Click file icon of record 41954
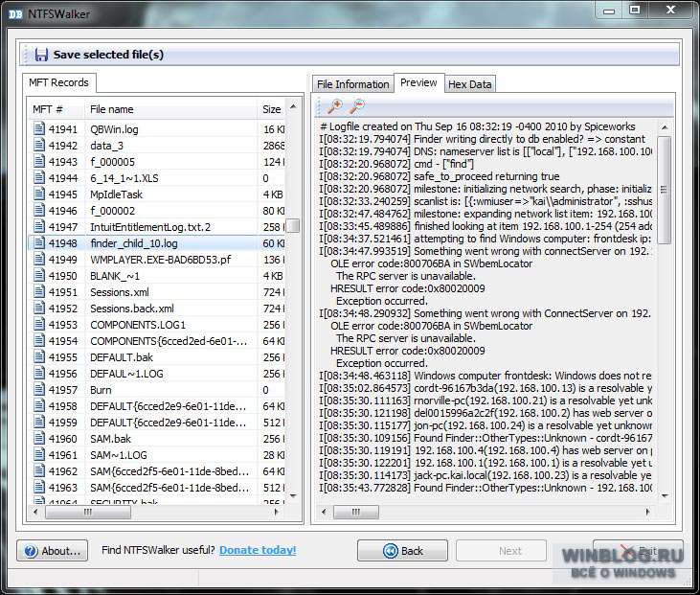This screenshot has width=700, height=595. (x=39, y=341)
